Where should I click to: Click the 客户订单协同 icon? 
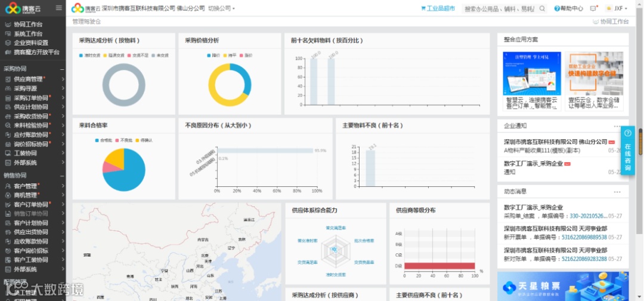8,204
